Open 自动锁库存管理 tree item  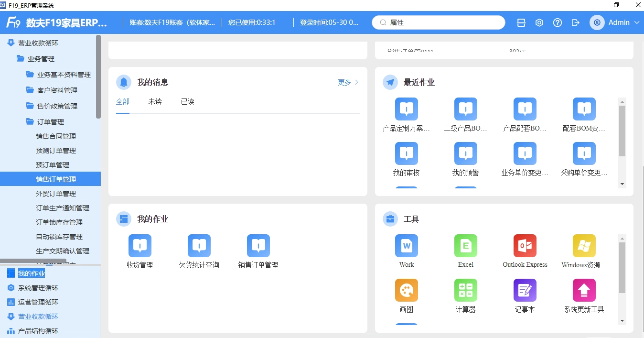[x=59, y=237]
